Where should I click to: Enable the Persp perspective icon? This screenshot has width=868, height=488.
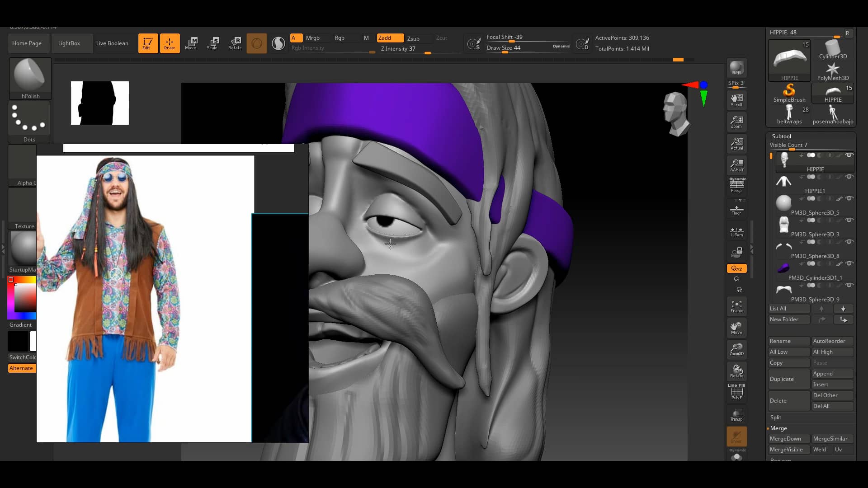[x=736, y=184]
